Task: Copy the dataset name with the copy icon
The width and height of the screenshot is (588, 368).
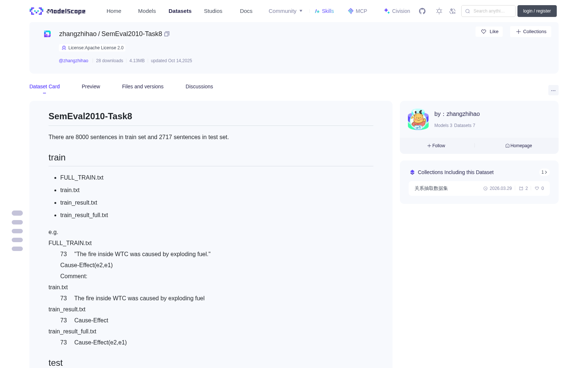Action: coord(167,34)
